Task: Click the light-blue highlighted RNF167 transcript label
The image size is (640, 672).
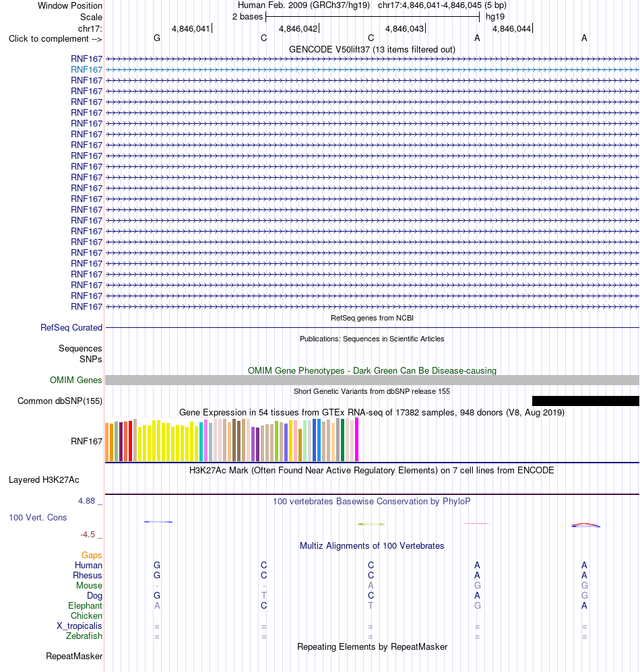Action: pyautogui.click(x=87, y=69)
